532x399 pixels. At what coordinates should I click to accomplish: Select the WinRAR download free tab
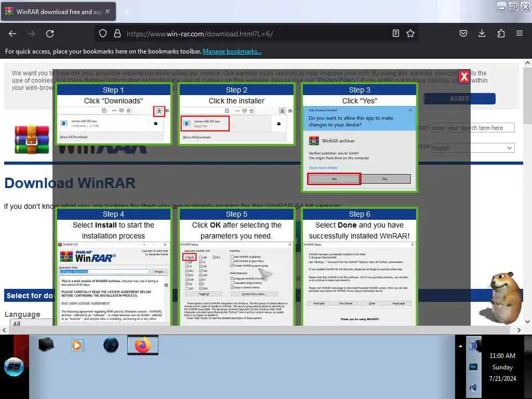[58, 11]
